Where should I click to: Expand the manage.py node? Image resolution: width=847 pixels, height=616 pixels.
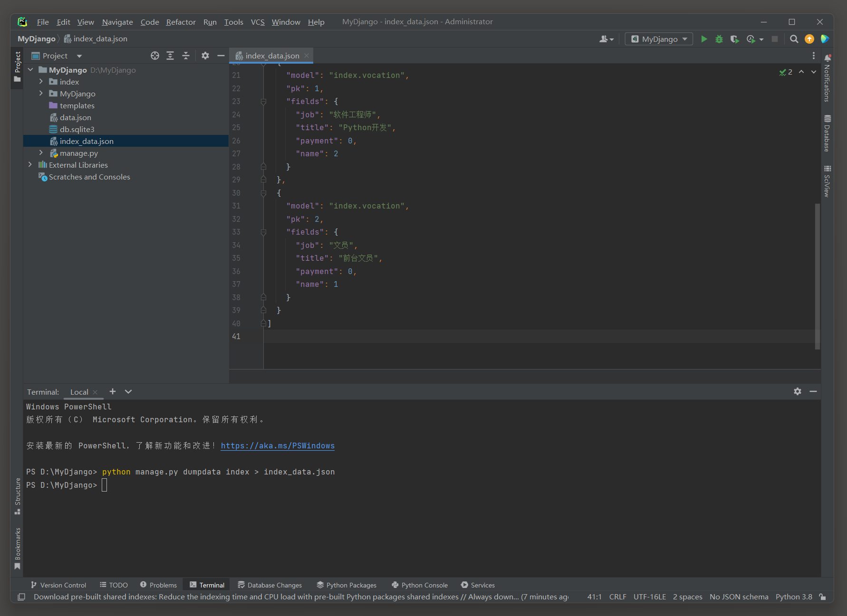coord(41,153)
